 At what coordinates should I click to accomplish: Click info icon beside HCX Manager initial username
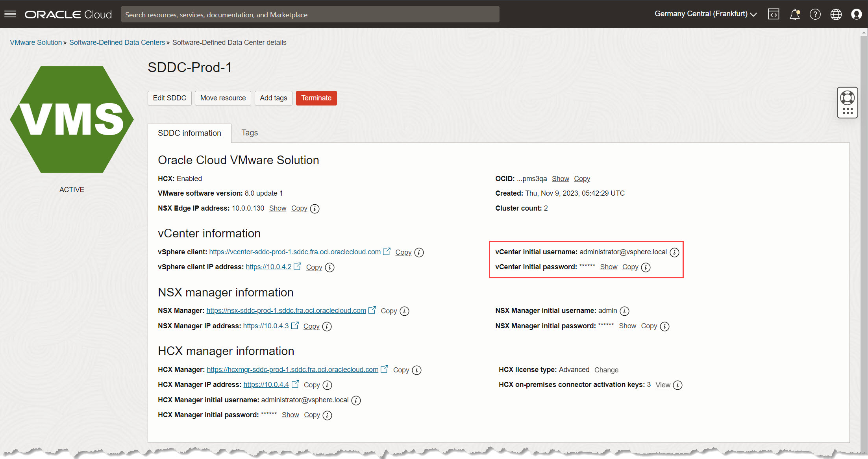tap(356, 400)
